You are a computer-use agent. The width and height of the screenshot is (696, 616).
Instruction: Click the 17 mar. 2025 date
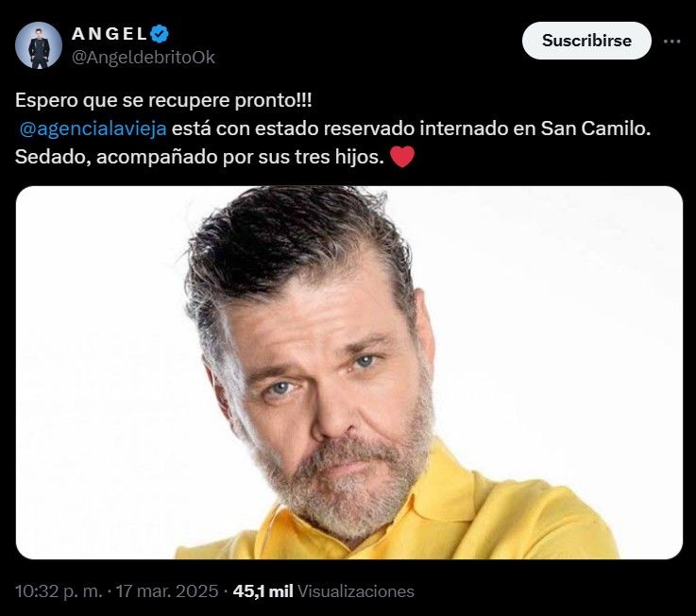[167, 591]
